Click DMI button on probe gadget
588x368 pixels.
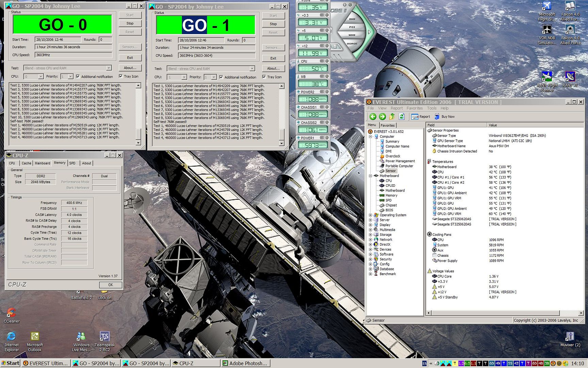[x=352, y=19]
